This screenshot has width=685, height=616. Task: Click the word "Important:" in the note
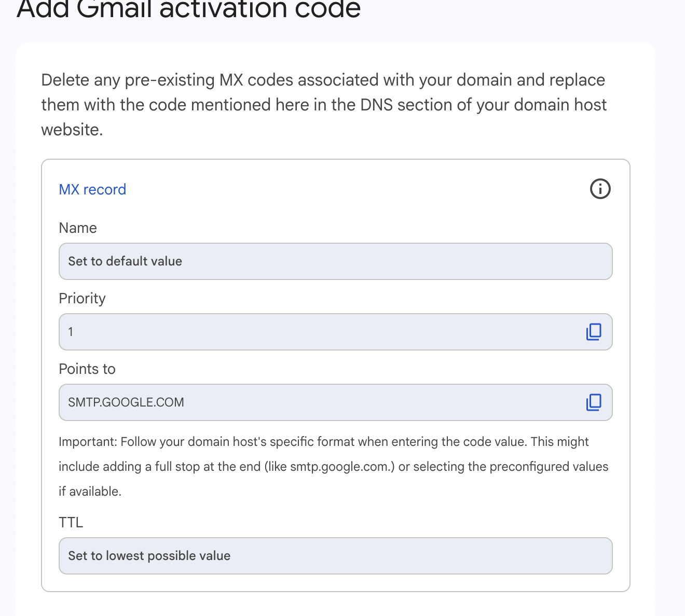[x=88, y=442]
